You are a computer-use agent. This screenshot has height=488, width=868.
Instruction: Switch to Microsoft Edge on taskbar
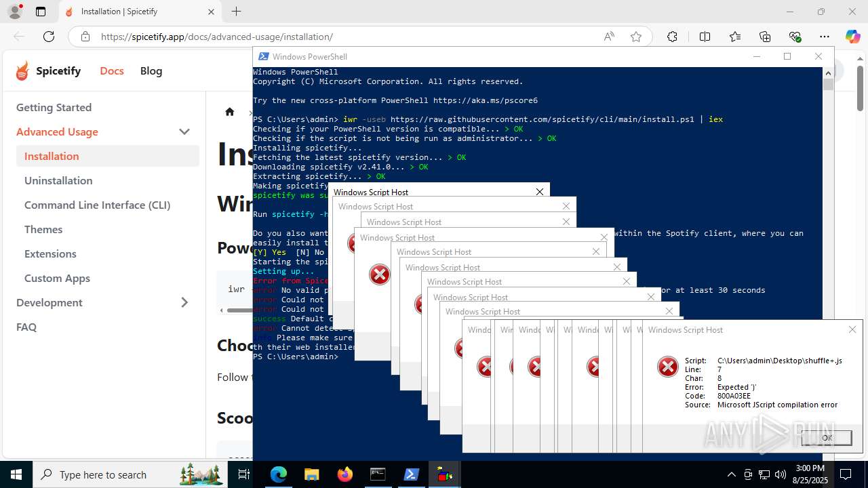click(x=279, y=474)
